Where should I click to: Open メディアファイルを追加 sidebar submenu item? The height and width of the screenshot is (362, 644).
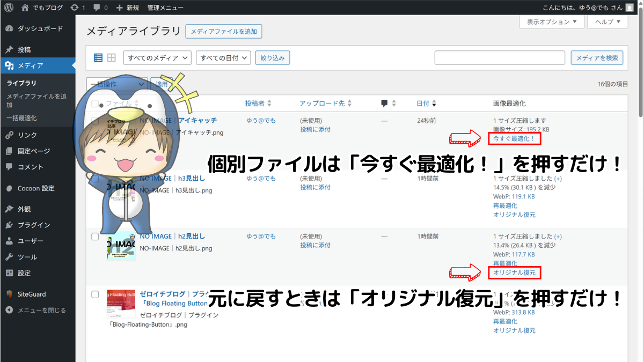click(x=36, y=100)
